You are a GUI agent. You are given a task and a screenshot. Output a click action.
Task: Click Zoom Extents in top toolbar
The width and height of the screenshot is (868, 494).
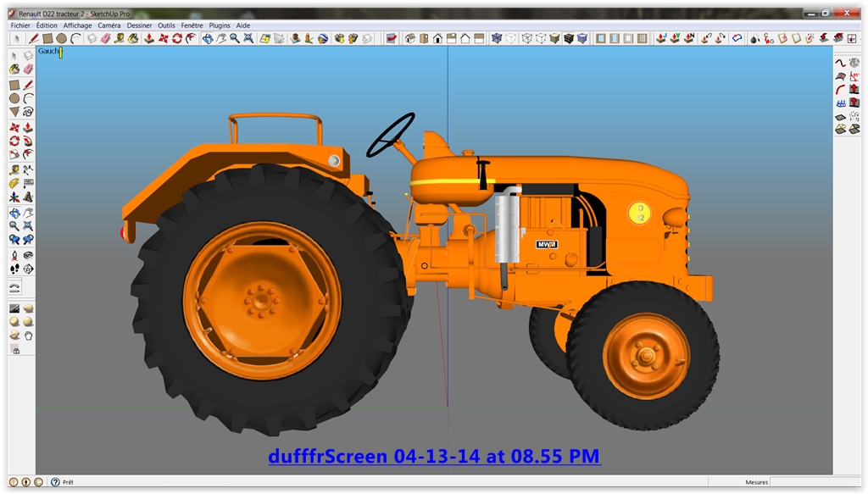(248, 38)
